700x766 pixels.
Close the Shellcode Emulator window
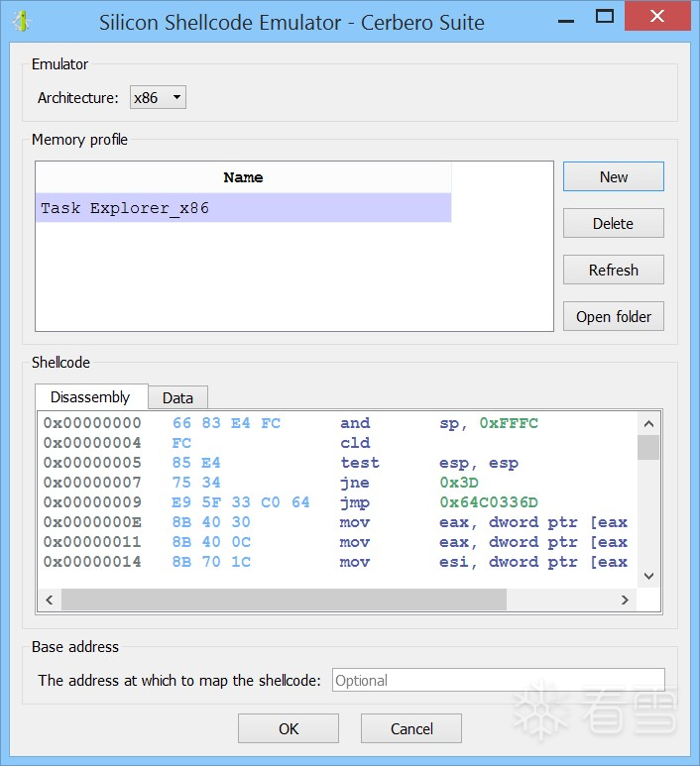[657, 16]
